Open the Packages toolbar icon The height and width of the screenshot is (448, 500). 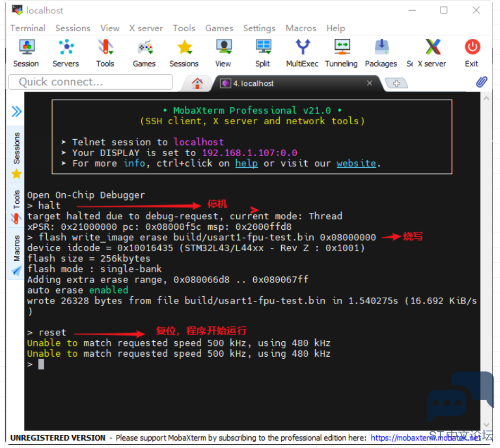pos(381,53)
